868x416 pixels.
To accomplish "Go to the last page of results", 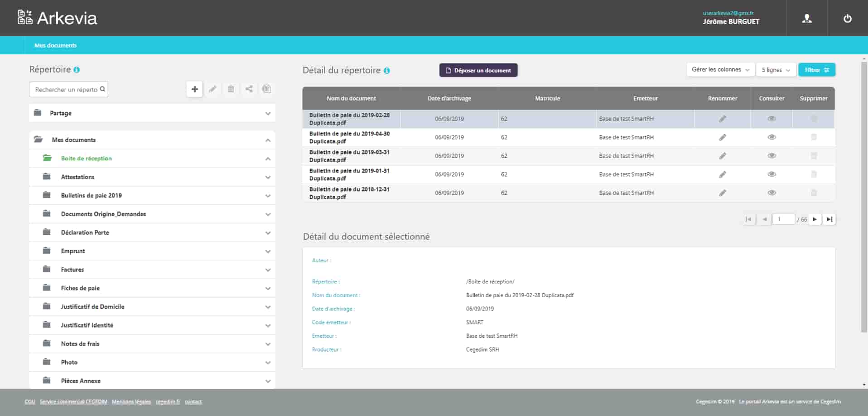I will coord(829,219).
